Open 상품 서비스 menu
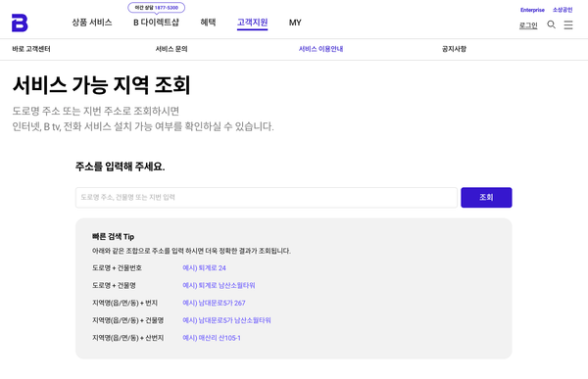This screenshot has height=379, width=588. pos(92,23)
